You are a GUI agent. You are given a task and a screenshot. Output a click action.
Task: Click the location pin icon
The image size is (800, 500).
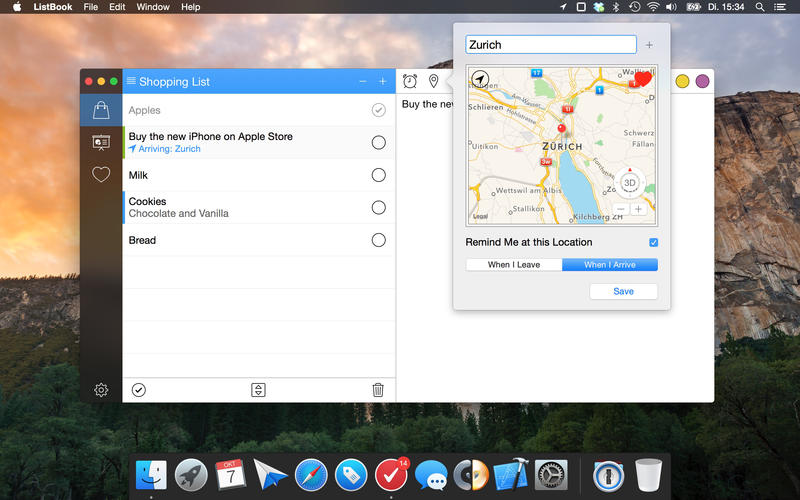(x=434, y=81)
